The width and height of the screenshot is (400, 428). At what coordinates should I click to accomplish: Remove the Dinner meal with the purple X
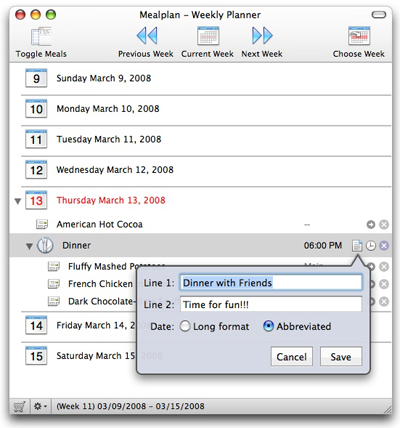click(384, 246)
